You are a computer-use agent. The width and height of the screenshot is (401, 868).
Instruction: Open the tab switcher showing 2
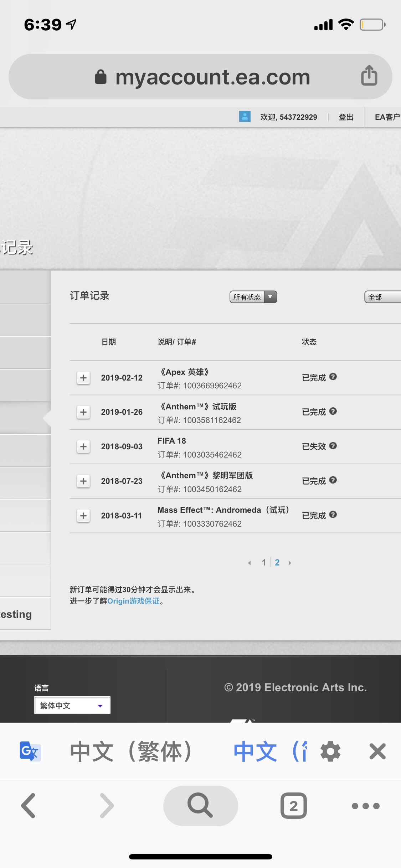coord(293,806)
